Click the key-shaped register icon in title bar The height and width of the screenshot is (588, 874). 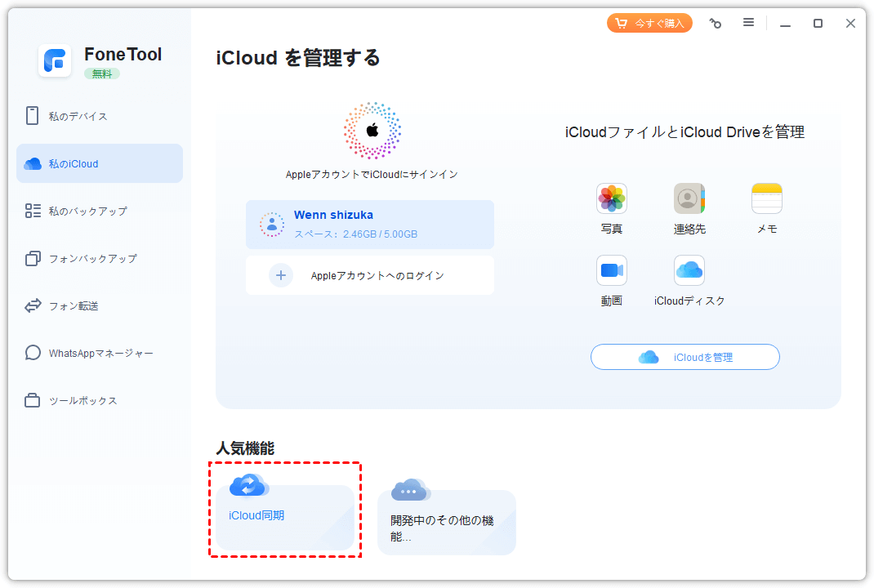click(716, 24)
